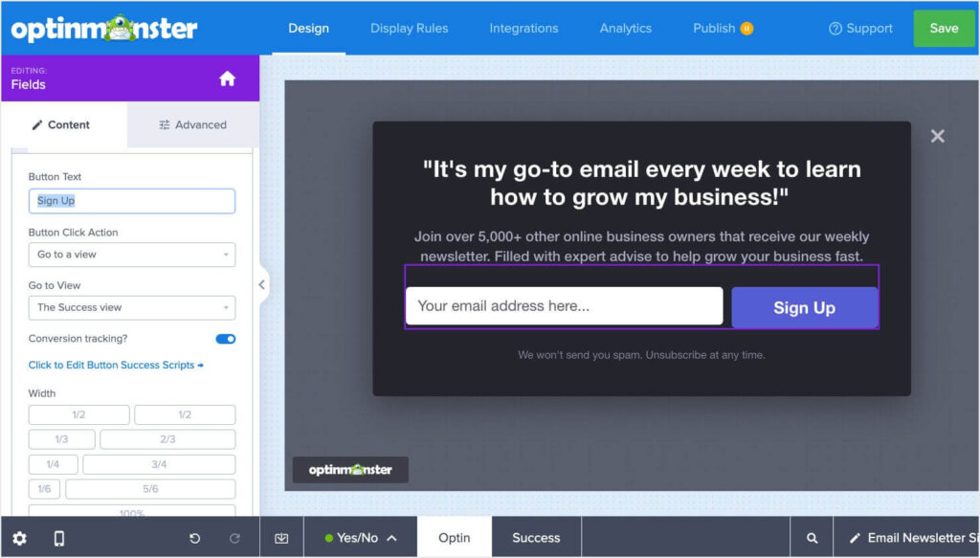Image resolution: width=980 pixels, height=558 pixels.
Task: Click the green Save button
Action: [943, 28]
